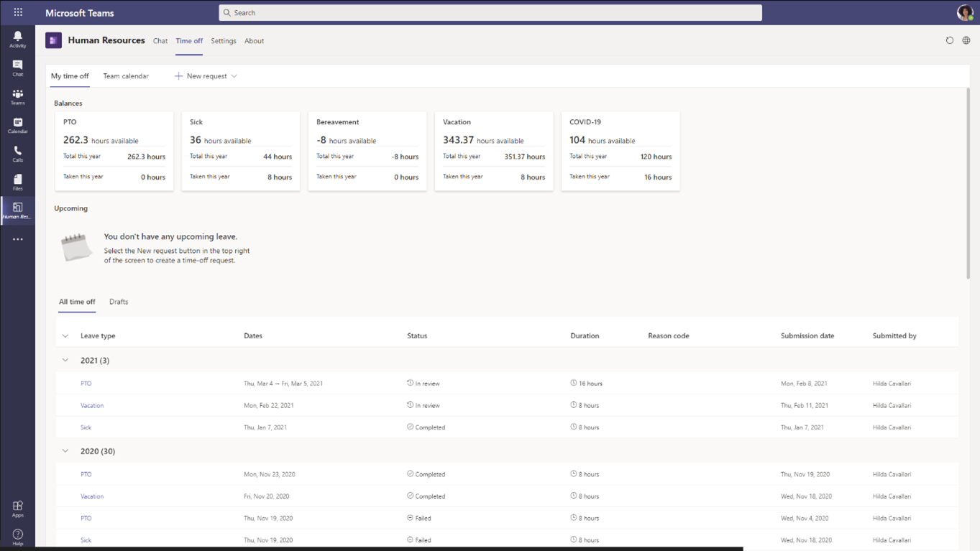Toggle the collapse-all chevron beside Leave type
The height and width of the screenshot is (551, 980).
[65, 336]
